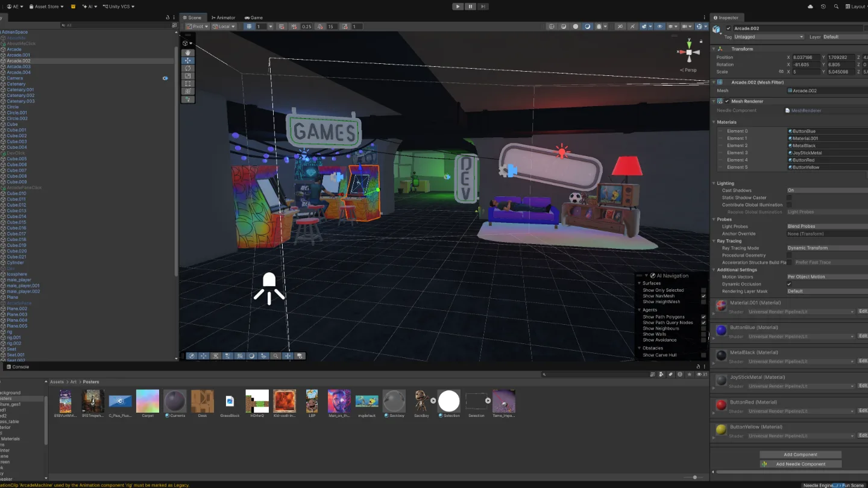Viewport: 868px width, 488px height.
Task: Select Arcade.003 in the Hierarchy
Action: click(19, 67)
